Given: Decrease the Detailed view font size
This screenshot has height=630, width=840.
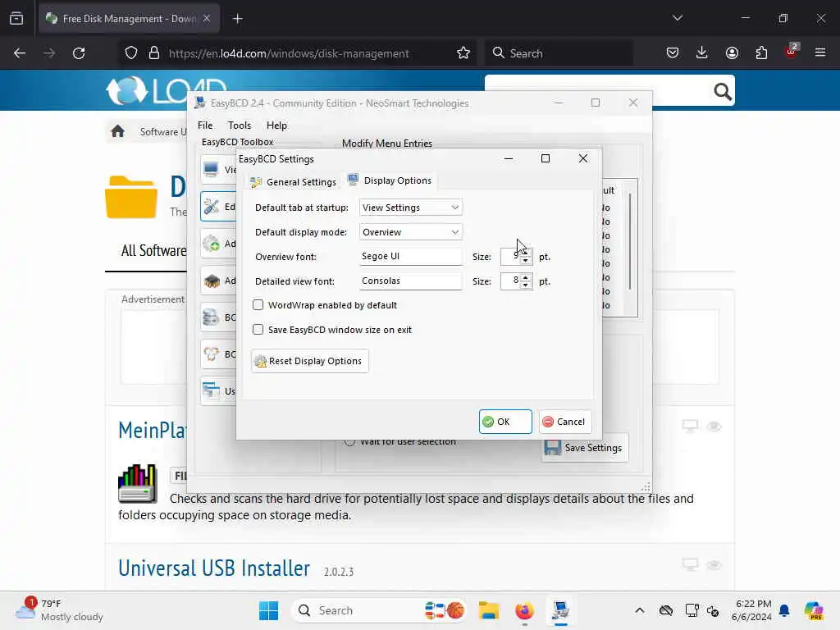Looking at the screenshot, I should pos(526,285).
